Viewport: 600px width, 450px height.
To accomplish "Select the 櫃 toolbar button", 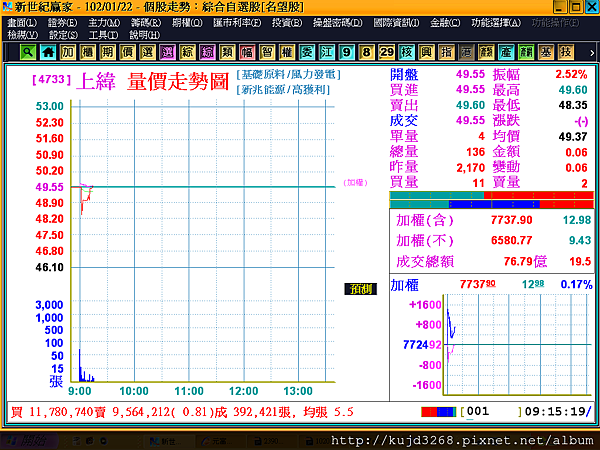I will point(88,52).
